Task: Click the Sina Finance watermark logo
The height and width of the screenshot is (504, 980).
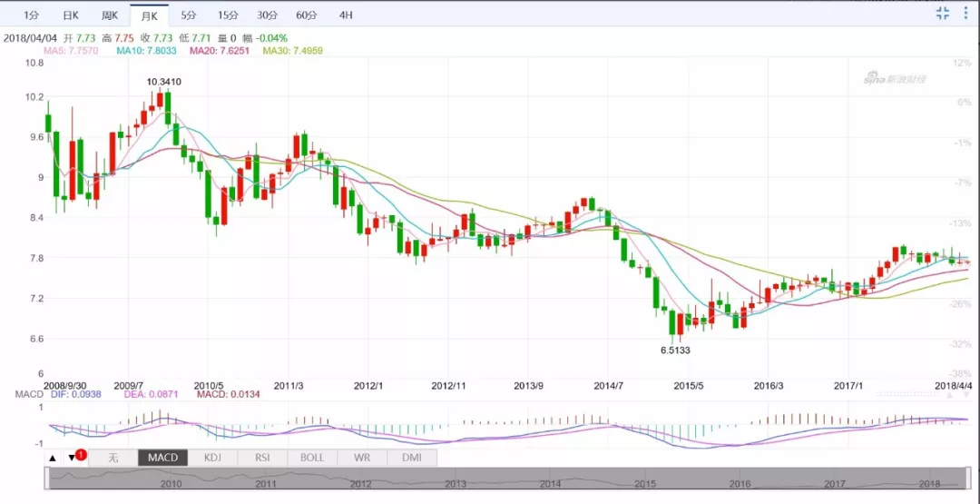Action: click(x=895, y=80)
